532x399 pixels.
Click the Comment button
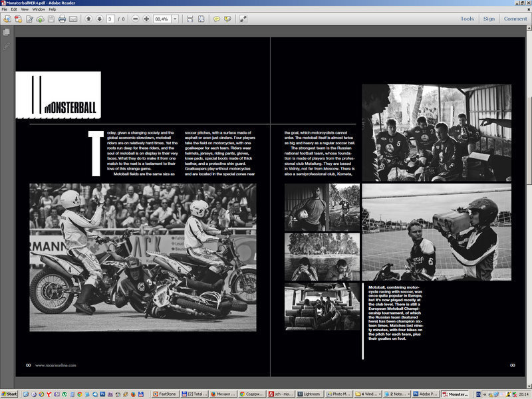pos(515,19)
